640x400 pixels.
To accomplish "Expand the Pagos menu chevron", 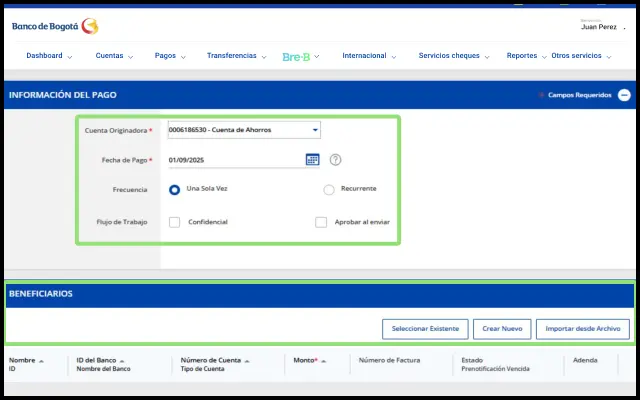I will coord(183,57).
